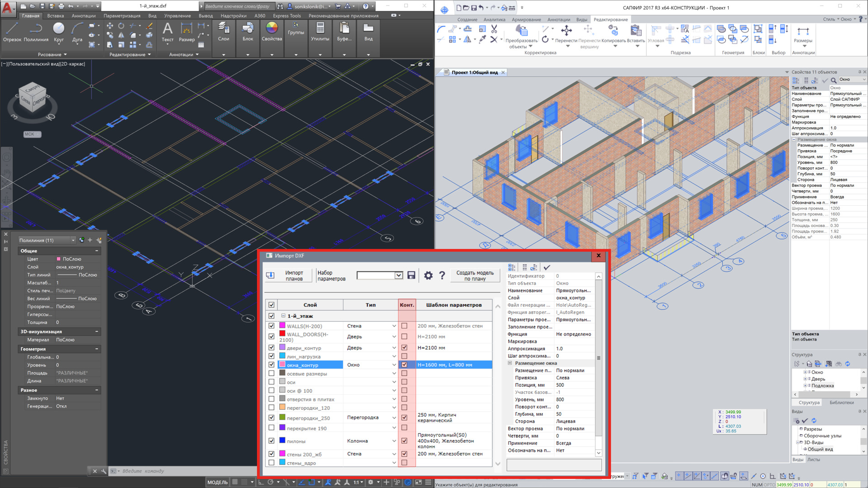Click the settings gear in Импорт DXF
Viewport: 868px width, 488px height.
428,275
